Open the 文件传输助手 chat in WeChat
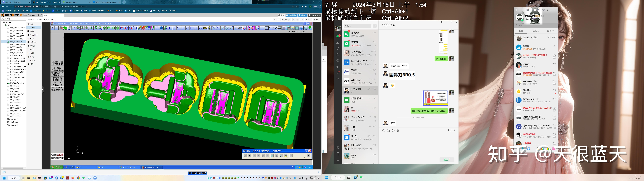The image size is (644, 181). (x=360, y=100)
